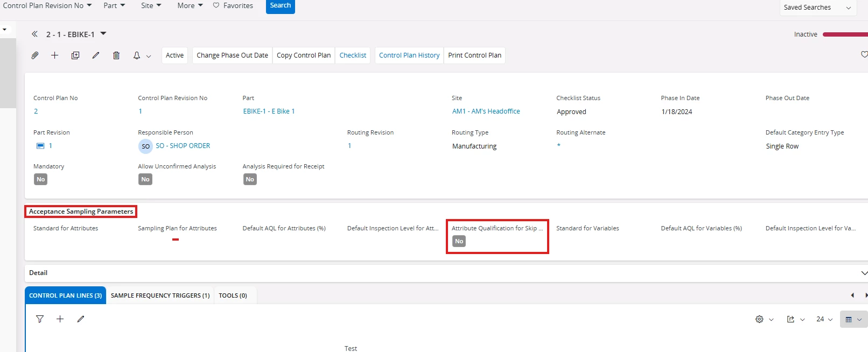868x352 pixels.
Task: Click the Routing Alternate asterisk link
Action: click(558, 146)
